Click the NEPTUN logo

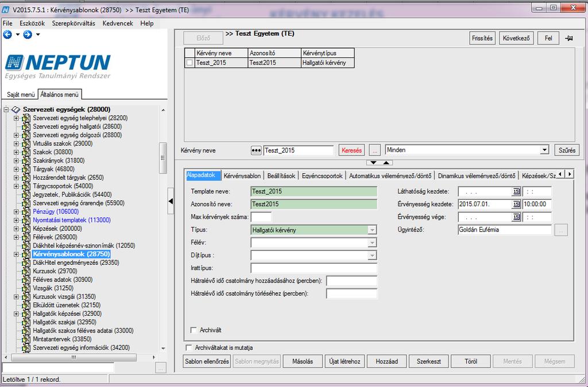click(x=58, y=67)
